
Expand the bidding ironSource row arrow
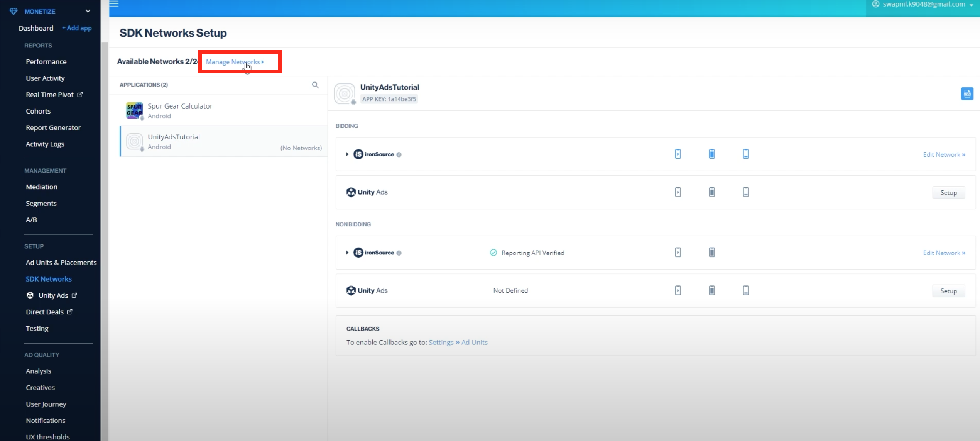coord(347,154)
